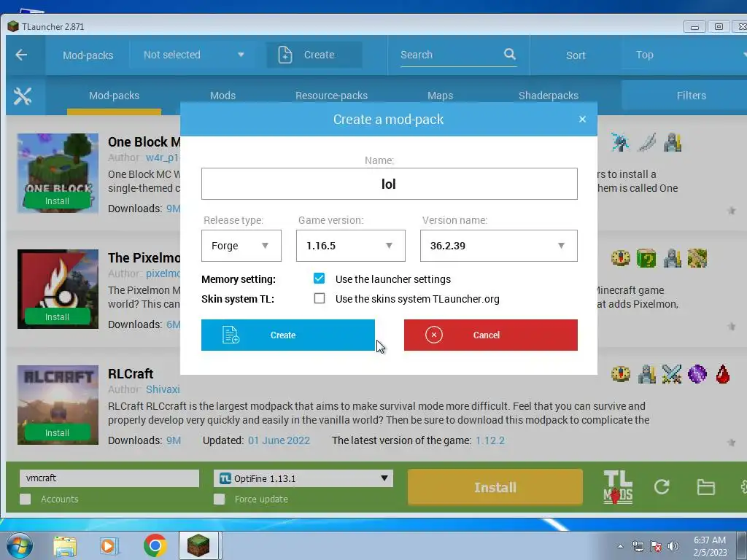
Task: Close the Create a mod-pack dialog with X
Action: click(582, 119)
